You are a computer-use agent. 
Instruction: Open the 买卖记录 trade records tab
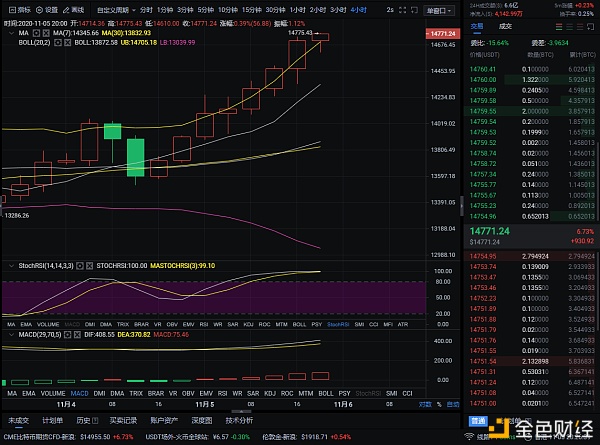click(123, 421)
